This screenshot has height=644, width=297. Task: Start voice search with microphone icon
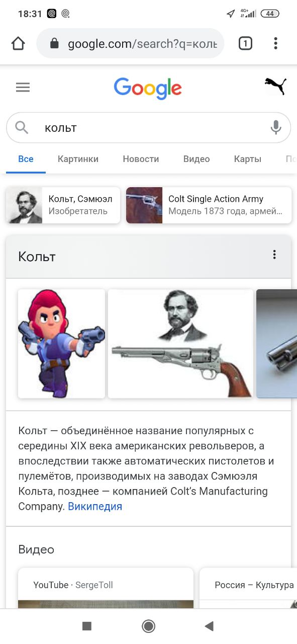click(276, 127)
